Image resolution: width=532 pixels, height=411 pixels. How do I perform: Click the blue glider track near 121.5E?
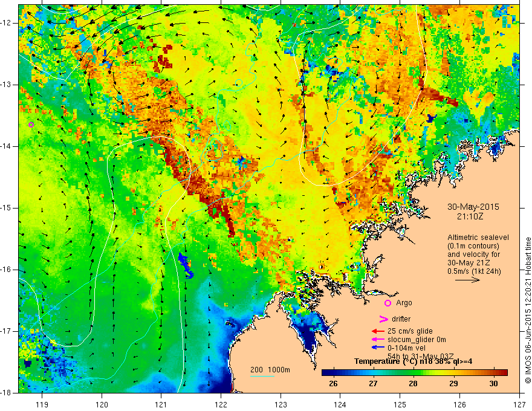pos(186,265)
